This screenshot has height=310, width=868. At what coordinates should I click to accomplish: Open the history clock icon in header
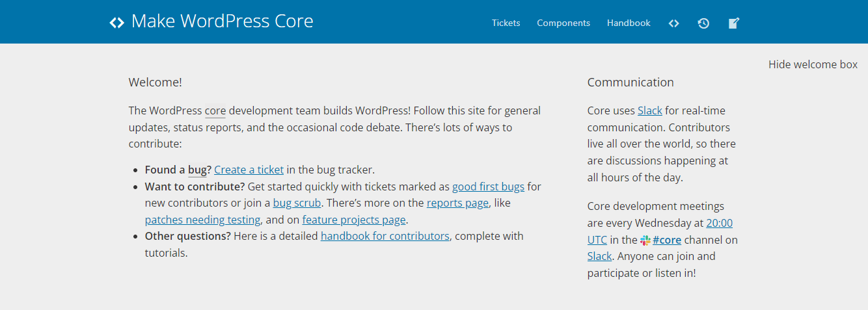(703, 23)
